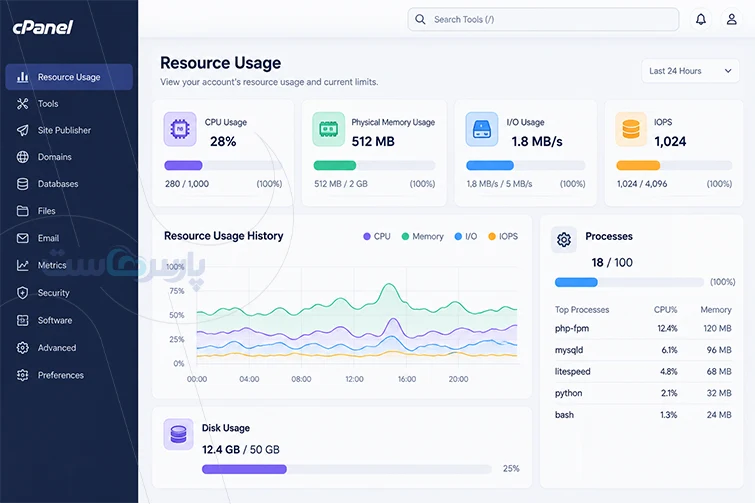Click the '512 MB / 2 GB' value
Viewport: 755px width, 504px height.
click(x=341, y=184)
